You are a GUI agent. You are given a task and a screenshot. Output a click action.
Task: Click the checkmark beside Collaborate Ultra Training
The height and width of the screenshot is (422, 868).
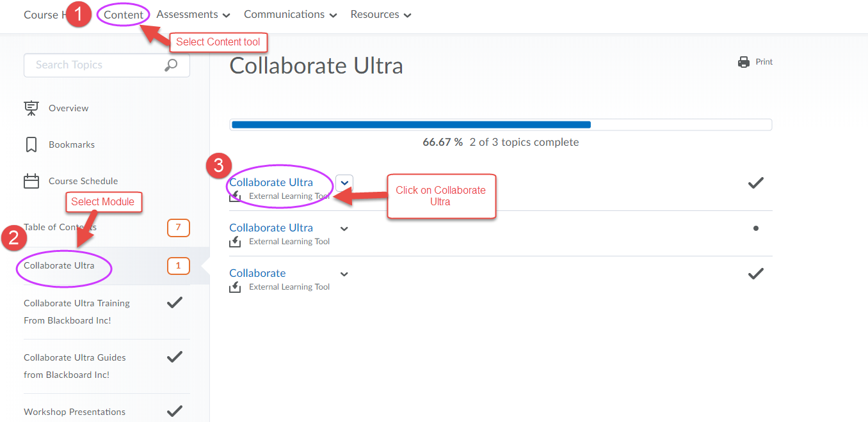click(x=174, y=302)
